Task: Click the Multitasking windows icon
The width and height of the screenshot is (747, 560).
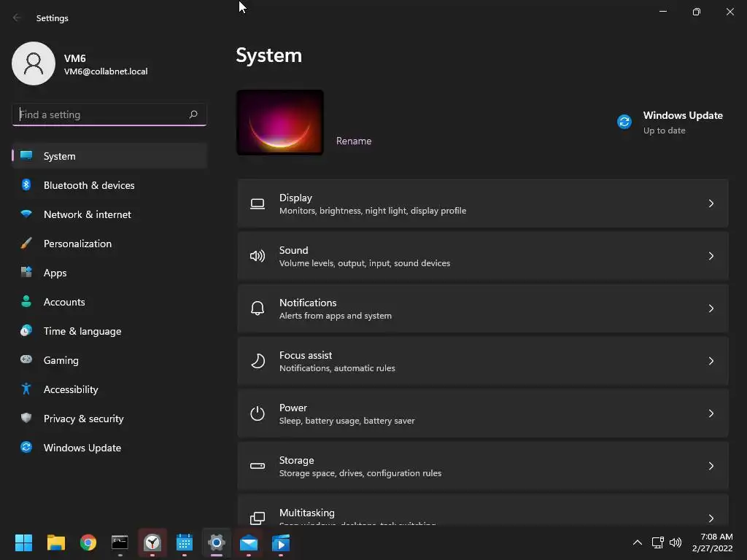Action: [x=258, y=518]
